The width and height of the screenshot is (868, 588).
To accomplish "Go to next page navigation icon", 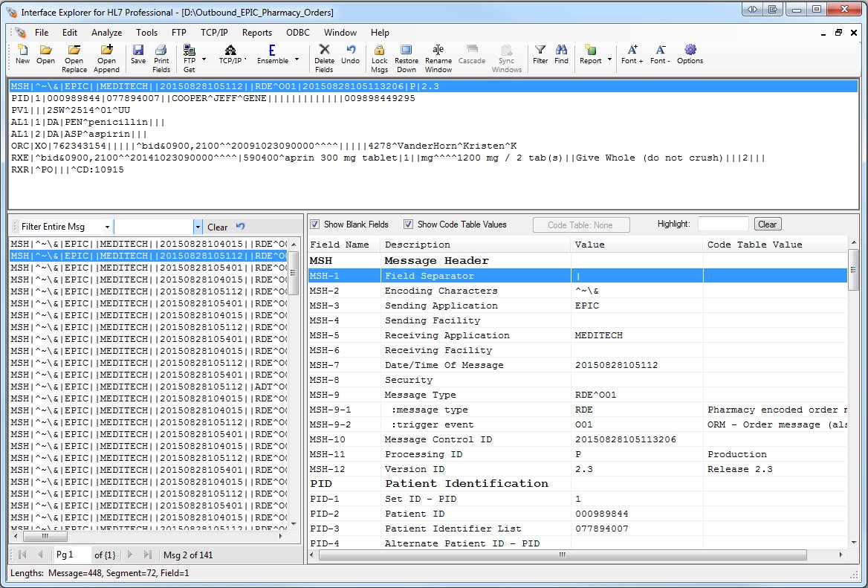I will click(x=129, y=555).
